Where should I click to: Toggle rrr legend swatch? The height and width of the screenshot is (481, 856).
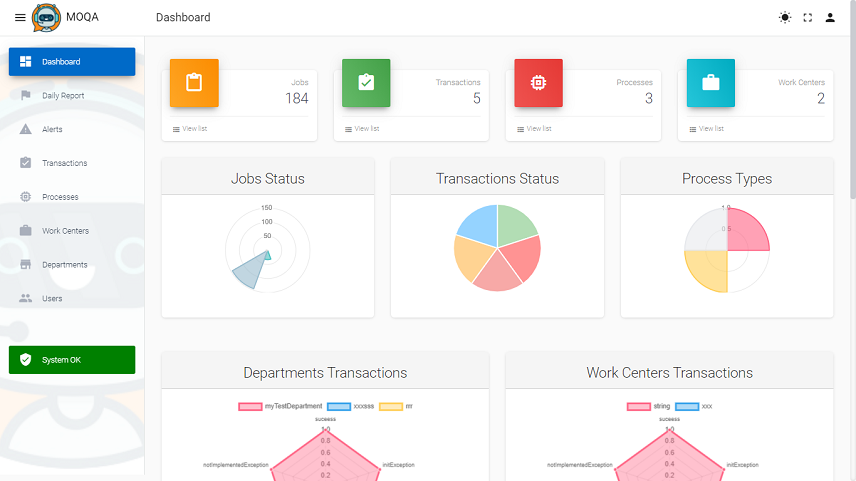point(391,407)
